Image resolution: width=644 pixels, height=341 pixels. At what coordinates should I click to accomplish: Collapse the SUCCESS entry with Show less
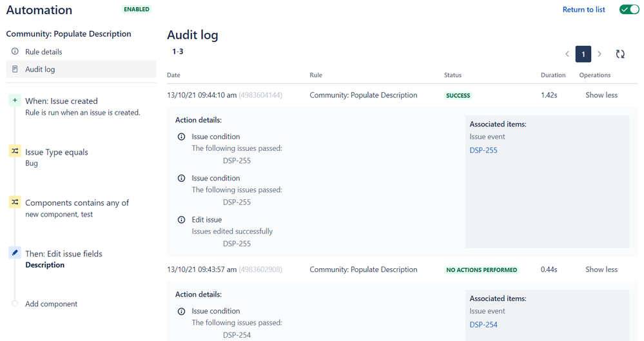coord(601,95)
